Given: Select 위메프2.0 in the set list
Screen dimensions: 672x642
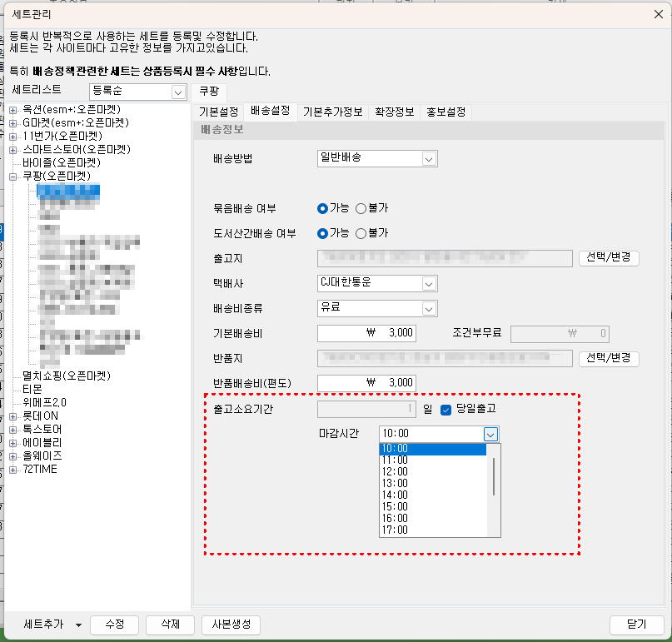Looking at the screenshot, I should [x=44, y=402].
